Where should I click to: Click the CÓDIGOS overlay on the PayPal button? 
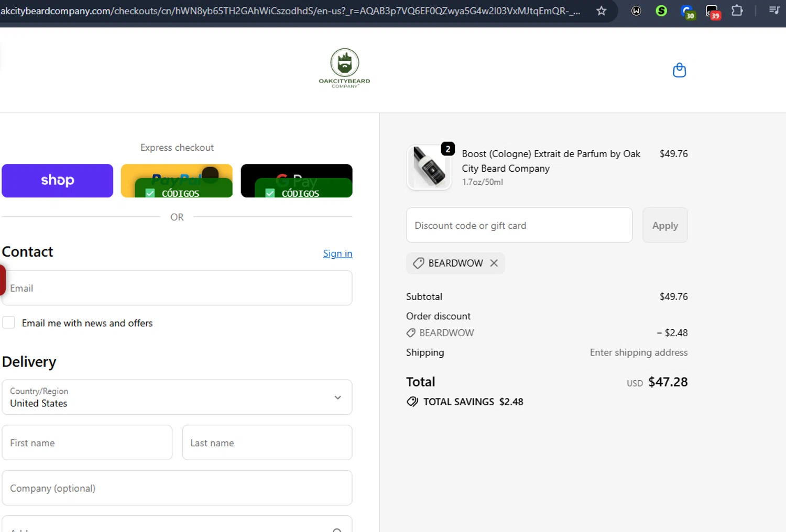click(183, 189)
